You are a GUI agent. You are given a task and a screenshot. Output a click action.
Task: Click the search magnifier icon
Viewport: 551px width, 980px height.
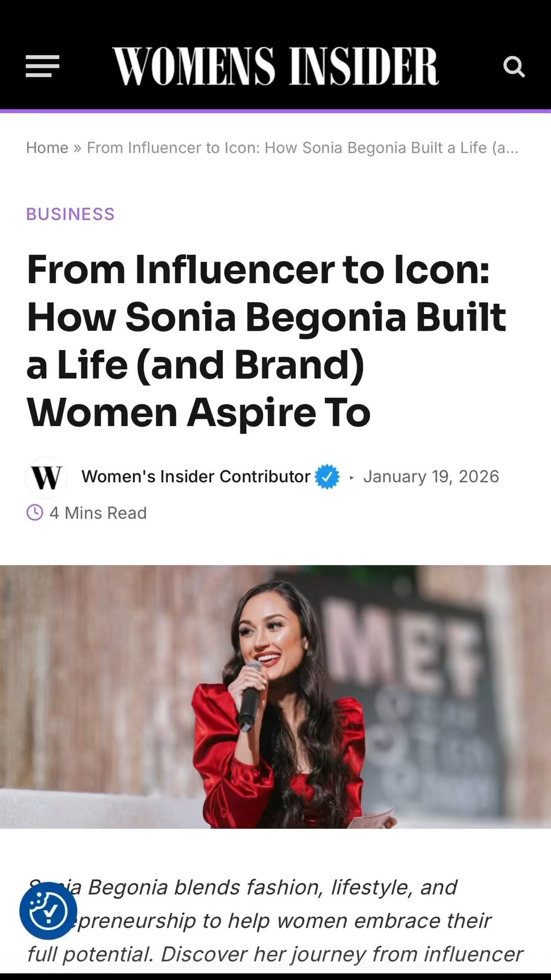coord(514,66)
